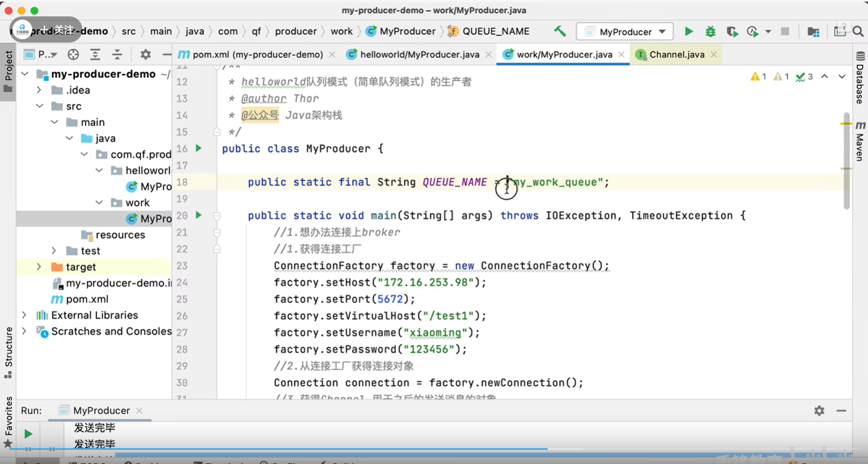Jump to next highlighted error arrow
Viewport: 868px width, 464px height.
pyautogui.click(x=842, y=76)
